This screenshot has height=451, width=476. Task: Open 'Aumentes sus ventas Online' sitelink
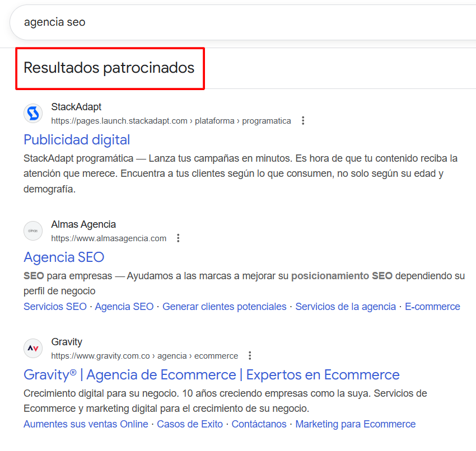click(86, 424)
